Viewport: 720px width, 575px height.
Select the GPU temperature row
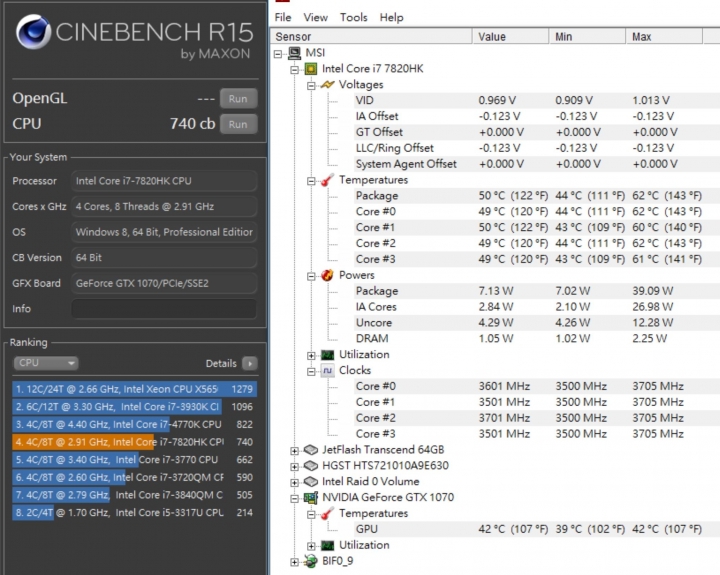click(536, 529)
